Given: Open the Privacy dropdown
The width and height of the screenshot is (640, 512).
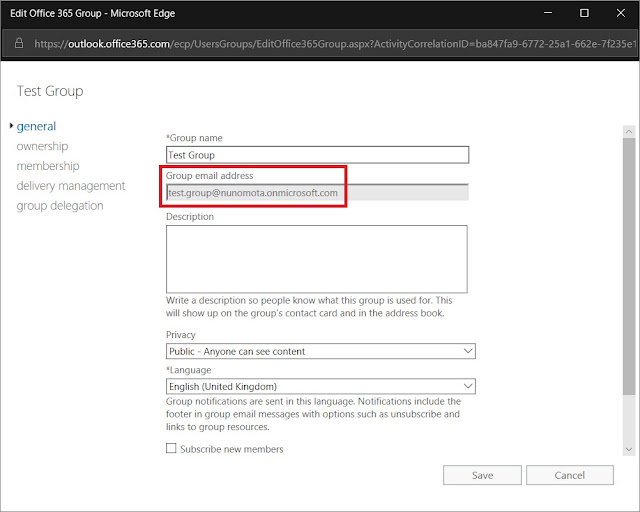Looking at the screenshot, I should coord(320,351).
